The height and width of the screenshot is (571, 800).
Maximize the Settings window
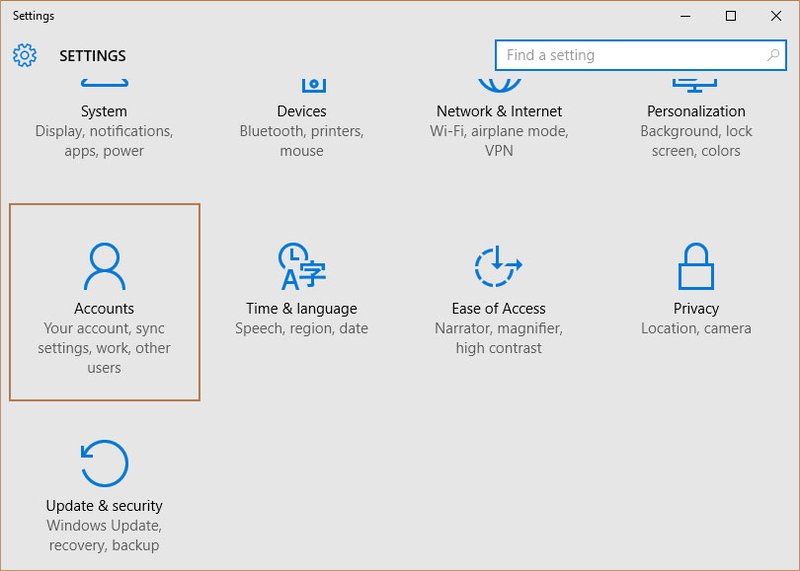click(731, 16)
